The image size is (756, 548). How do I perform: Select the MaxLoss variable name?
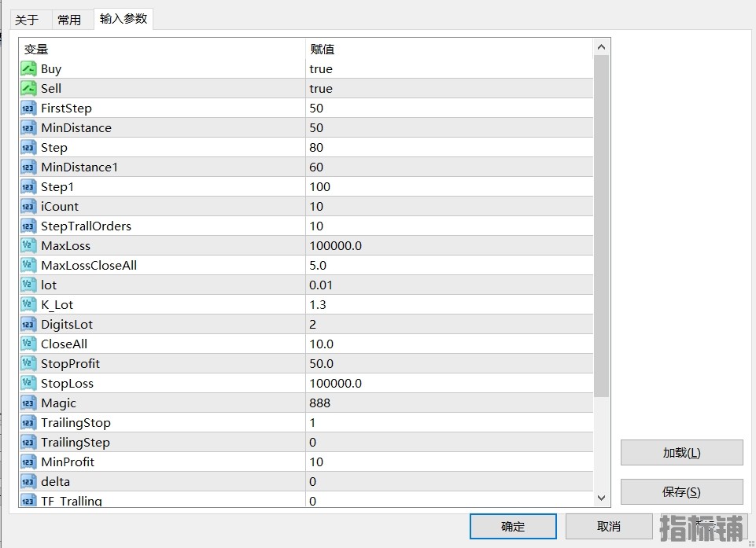click(65, 246)
